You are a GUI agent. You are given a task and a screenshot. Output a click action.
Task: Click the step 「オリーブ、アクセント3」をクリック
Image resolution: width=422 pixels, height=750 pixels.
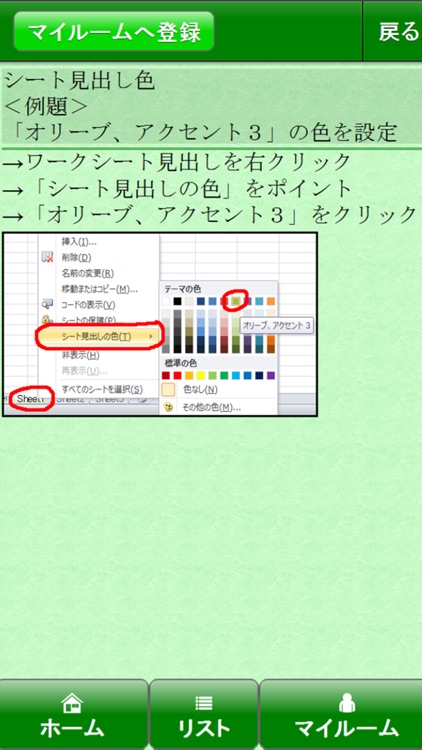(x=209, y=216)
